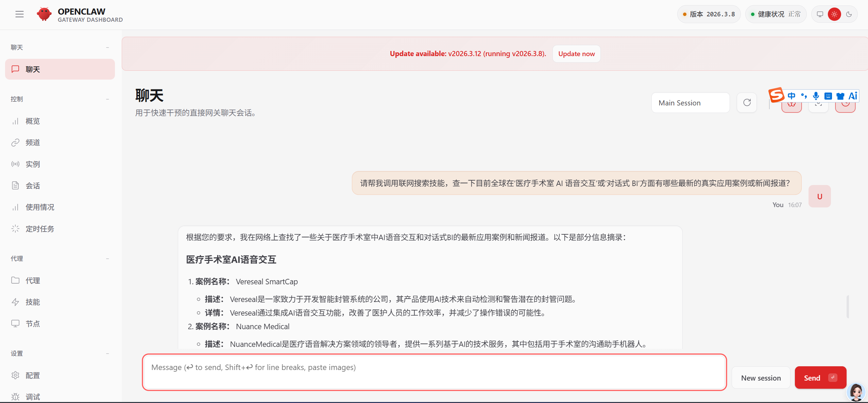
Task: Open the Main Session dropdown
Action: pyautogui.click(x=690, y=103)
